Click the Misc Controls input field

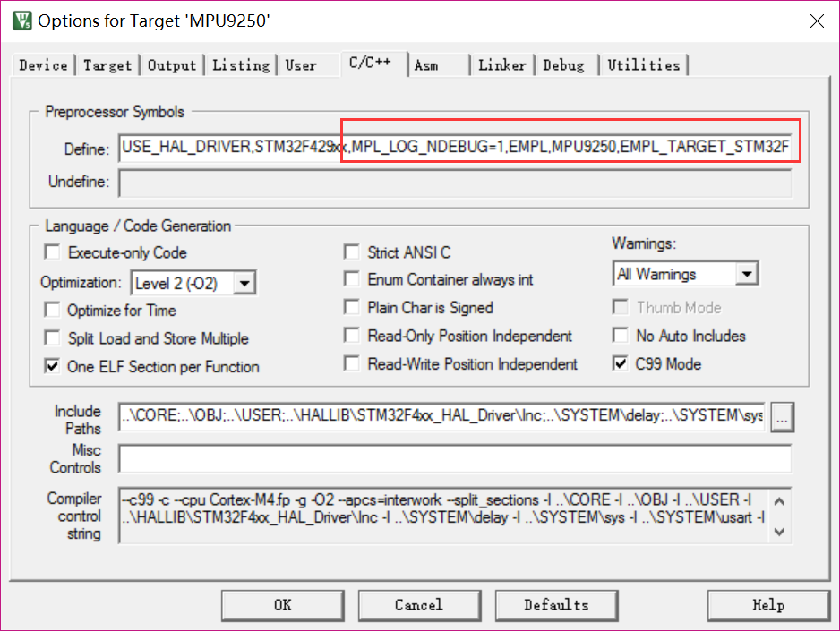pos(455,458)
